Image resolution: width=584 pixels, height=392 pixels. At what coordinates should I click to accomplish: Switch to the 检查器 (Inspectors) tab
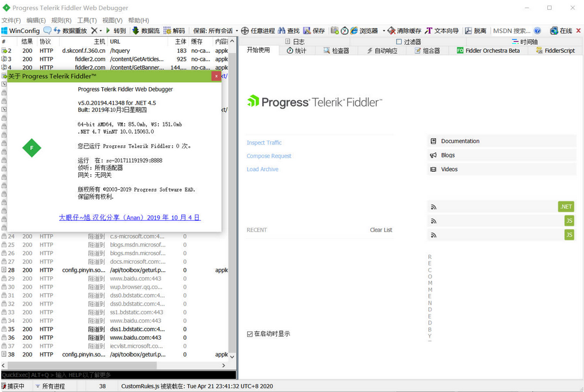[336, 50]
